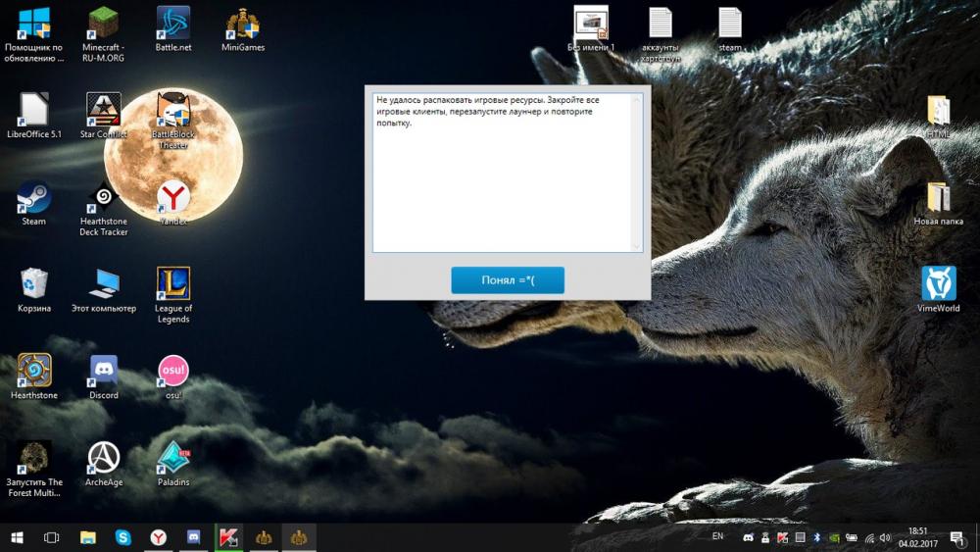Select the "Новая папка" folder

click(938, 199)
